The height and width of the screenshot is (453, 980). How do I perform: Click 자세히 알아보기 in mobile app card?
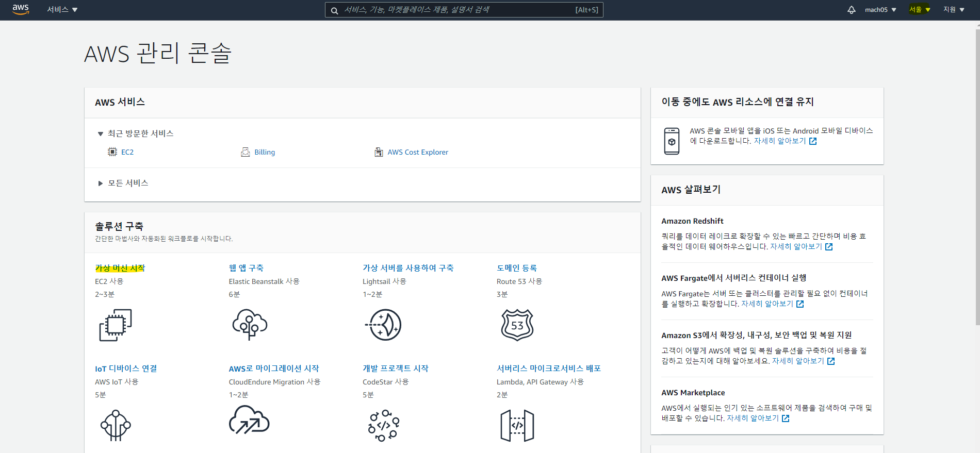[x=780, y=141]
